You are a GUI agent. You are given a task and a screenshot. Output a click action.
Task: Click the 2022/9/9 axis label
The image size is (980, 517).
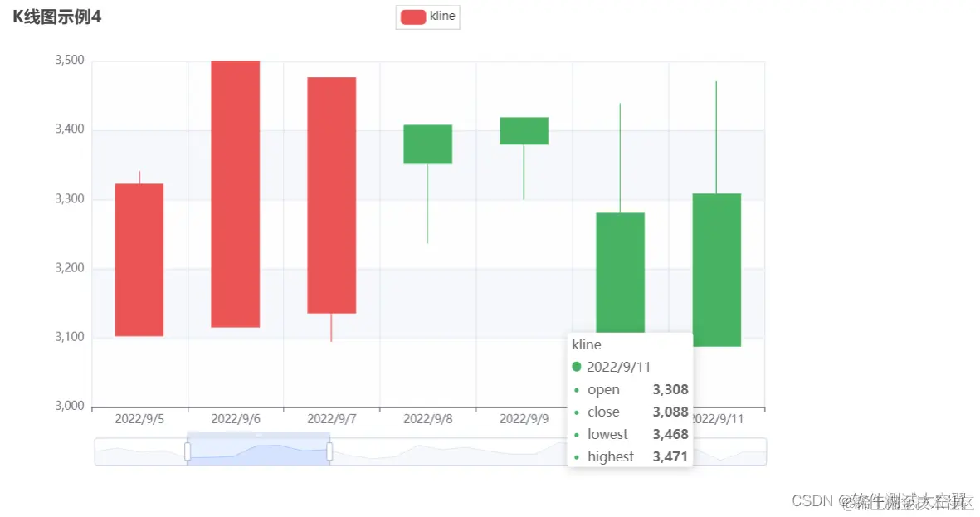click(x=524, y=419)
